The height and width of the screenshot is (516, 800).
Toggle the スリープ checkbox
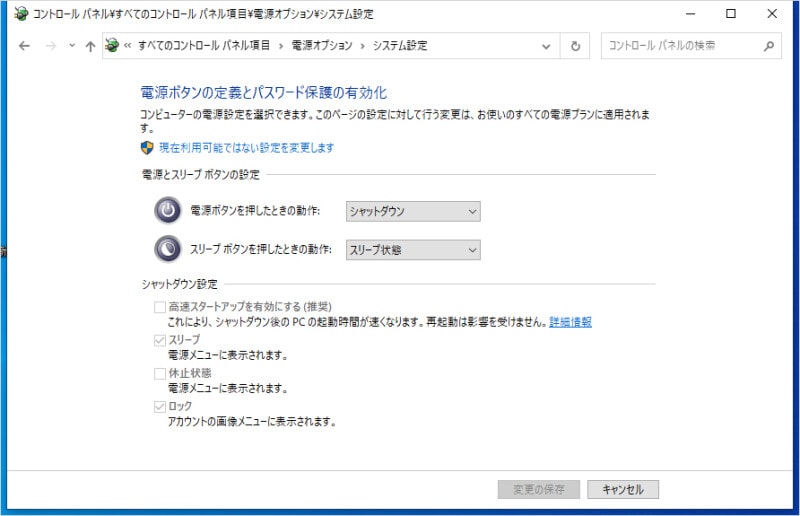coord(160,340)
